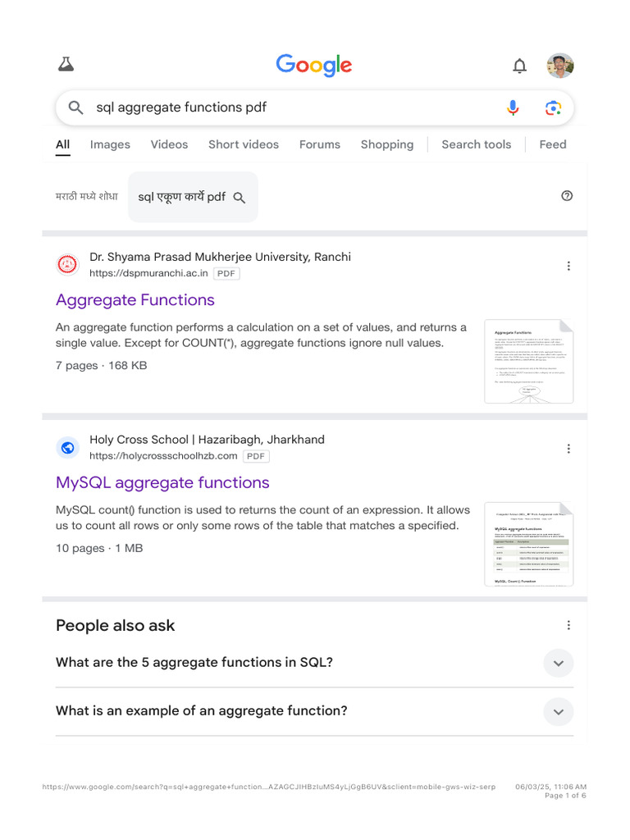The image size is (630, 840).
Task: Open more options for Dr. Shyama Prasad result
Action: [x=568, y=266]
